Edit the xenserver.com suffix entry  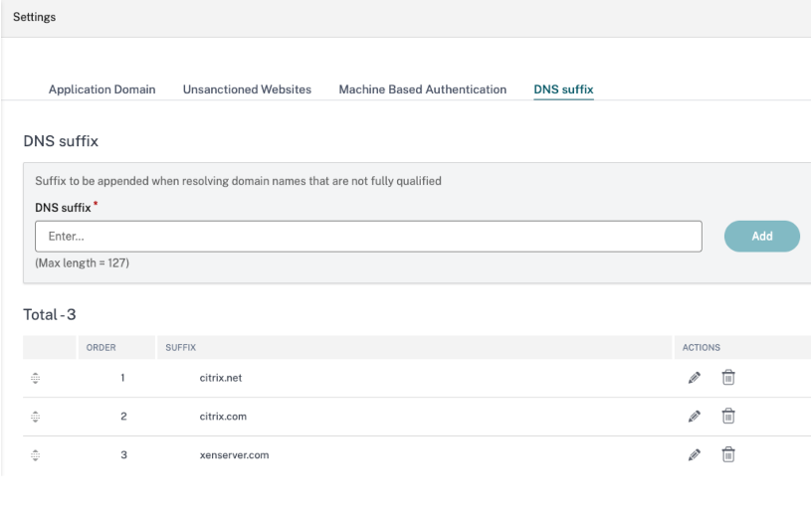695,455
